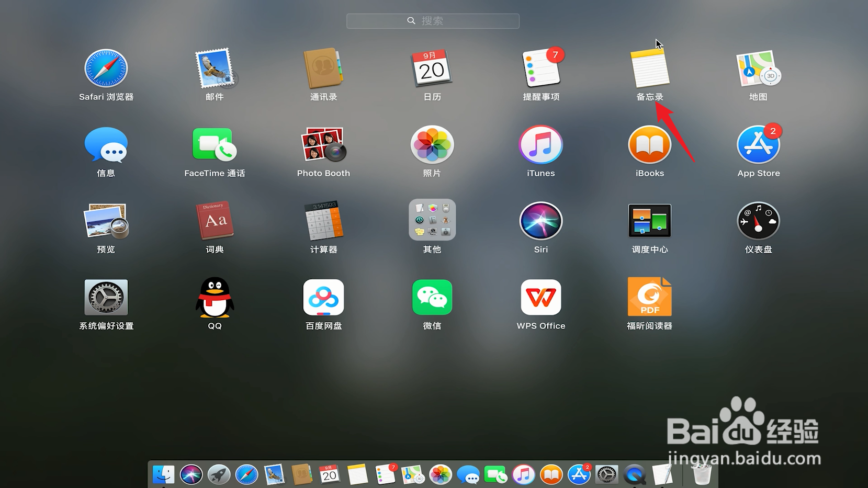Screen dimensions: 868x488
Task: Launch iTunes from the Launchpad grid
Action: [x=541, y=145]
